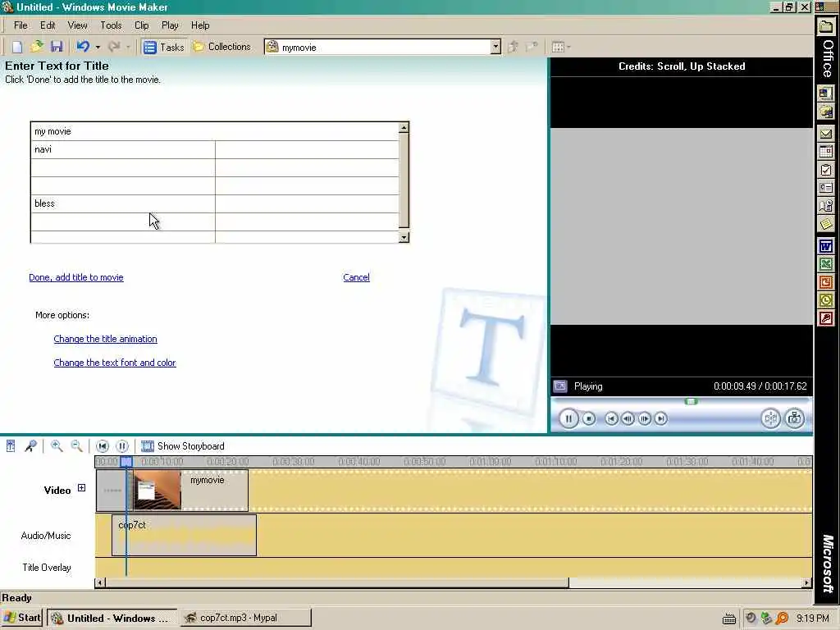Click the Show Storyboard button
This screenshot has width=840, height=630.
(183, 445)
